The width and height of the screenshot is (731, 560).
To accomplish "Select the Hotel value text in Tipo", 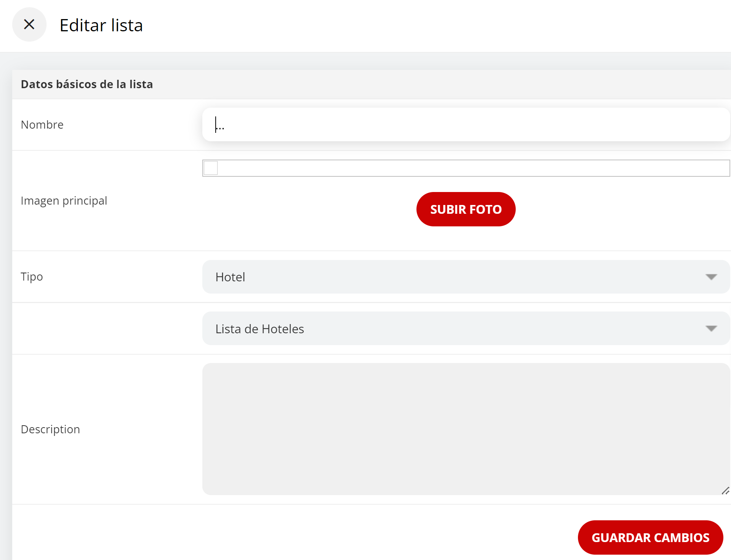I will (x=230, y=277).
